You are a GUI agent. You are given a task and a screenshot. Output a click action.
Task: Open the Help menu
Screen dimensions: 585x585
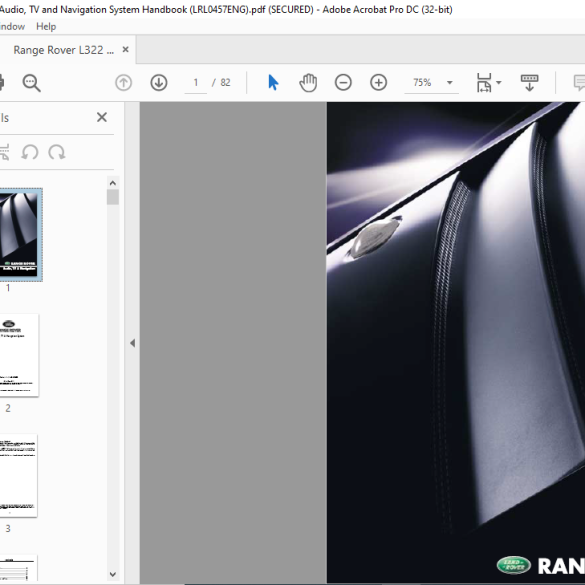point(46,26)
